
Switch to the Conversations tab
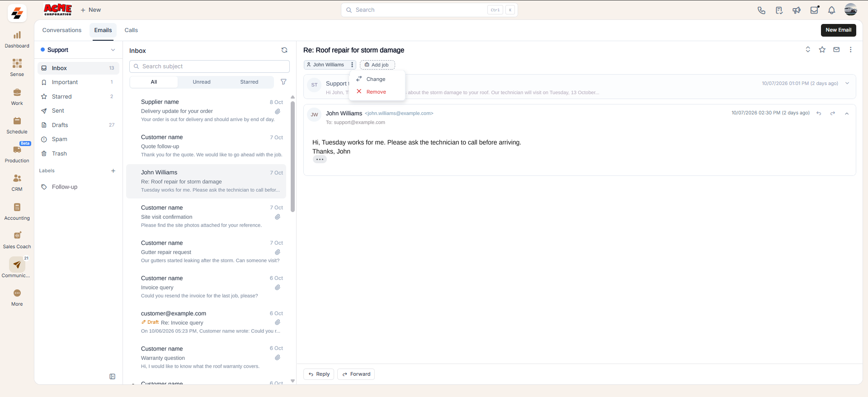62,30
